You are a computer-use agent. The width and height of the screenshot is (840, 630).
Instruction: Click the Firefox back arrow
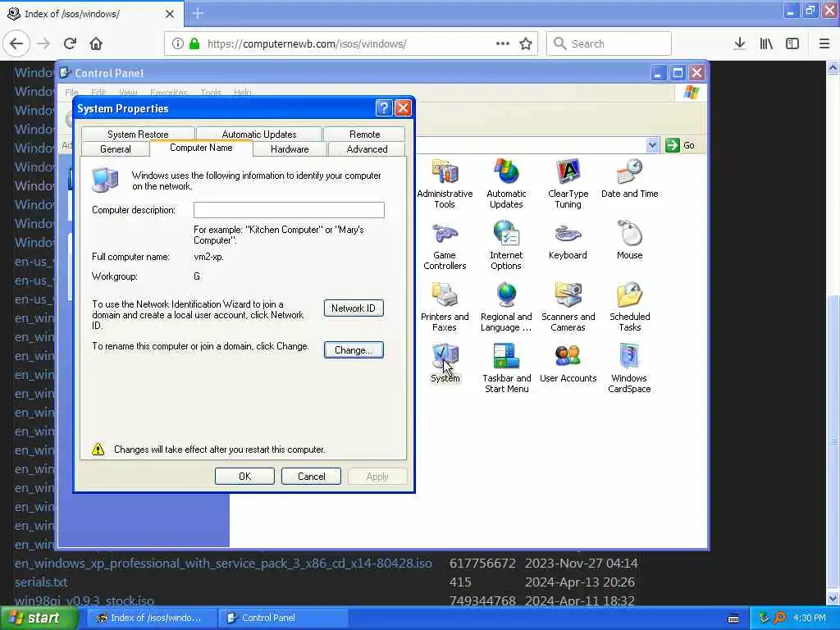pos(16,43)
